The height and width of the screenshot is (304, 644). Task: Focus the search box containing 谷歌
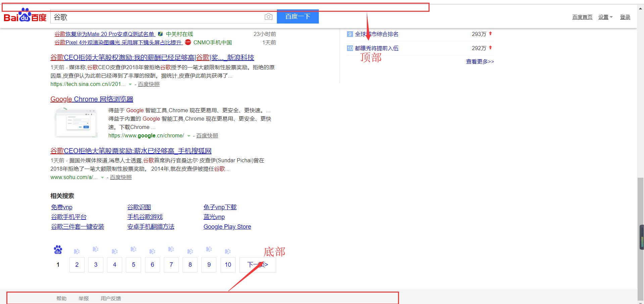[x=163, y=17]
